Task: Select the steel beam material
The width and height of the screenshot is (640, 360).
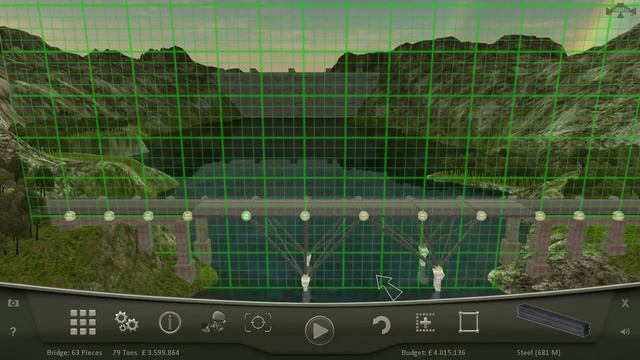Action: coord(554,320)
